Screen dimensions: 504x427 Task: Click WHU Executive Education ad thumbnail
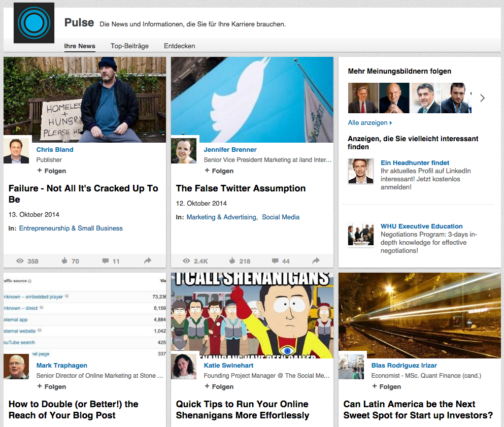click(361, 234)
